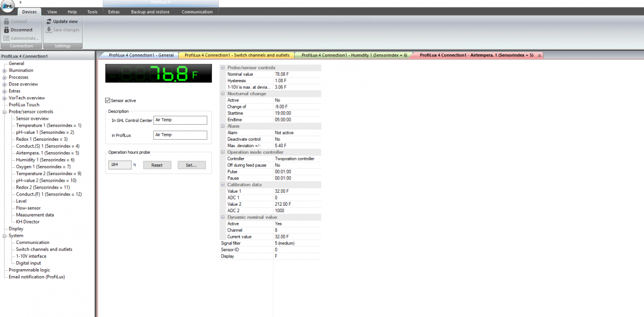This screenshot has width=644, height=317.
Task: Open the Level tree item
Action: point(21,201)
